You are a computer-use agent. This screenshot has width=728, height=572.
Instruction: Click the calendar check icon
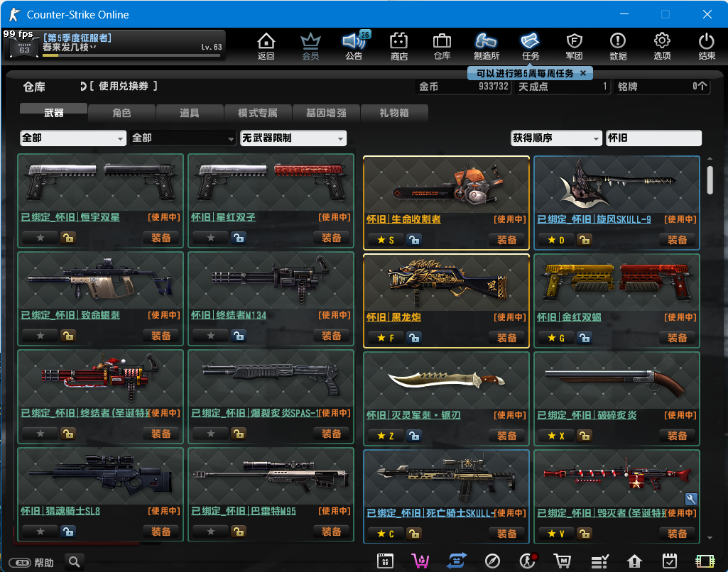point(670,561)
